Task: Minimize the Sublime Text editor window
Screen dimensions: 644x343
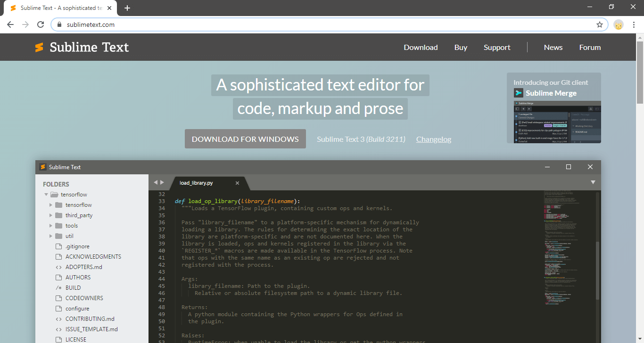Action: [547, 167]
